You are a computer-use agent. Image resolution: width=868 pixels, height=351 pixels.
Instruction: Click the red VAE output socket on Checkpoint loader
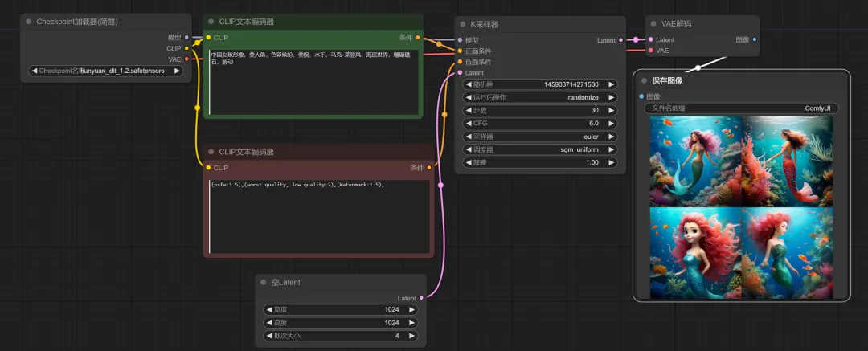(x=186, y=59)
